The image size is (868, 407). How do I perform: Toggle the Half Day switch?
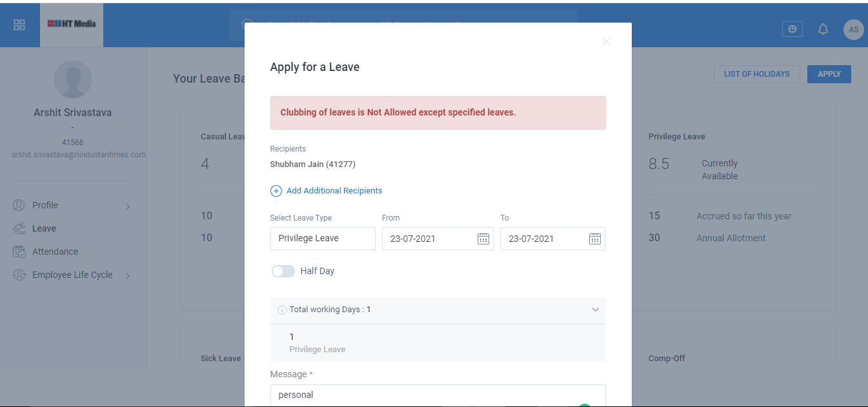pyautogui.click(x=283, y=272)
